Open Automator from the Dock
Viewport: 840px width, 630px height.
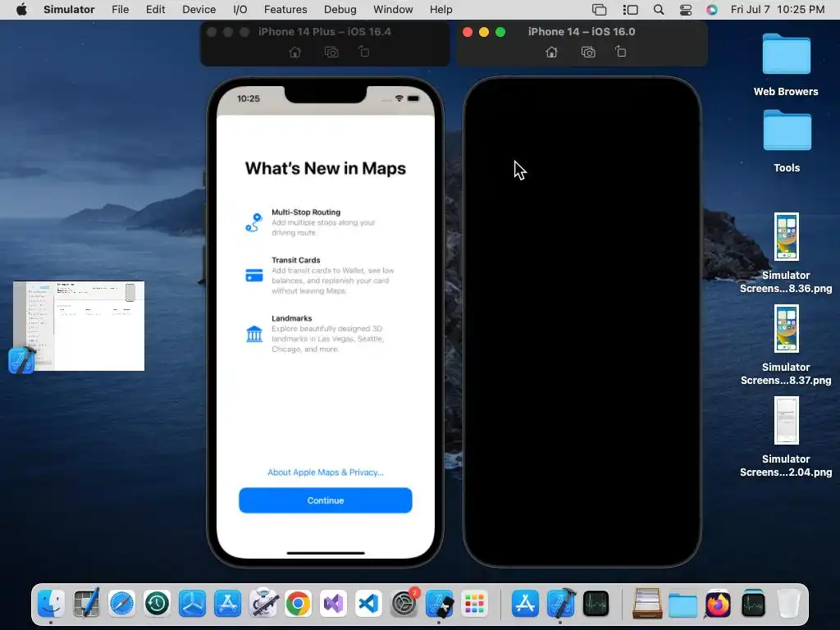coord(263,604)
